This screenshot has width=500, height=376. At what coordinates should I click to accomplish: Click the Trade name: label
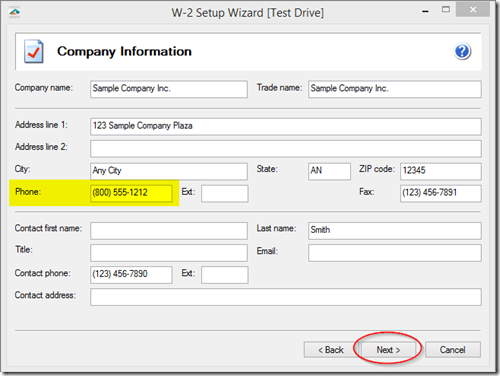(x=279, y=88)
